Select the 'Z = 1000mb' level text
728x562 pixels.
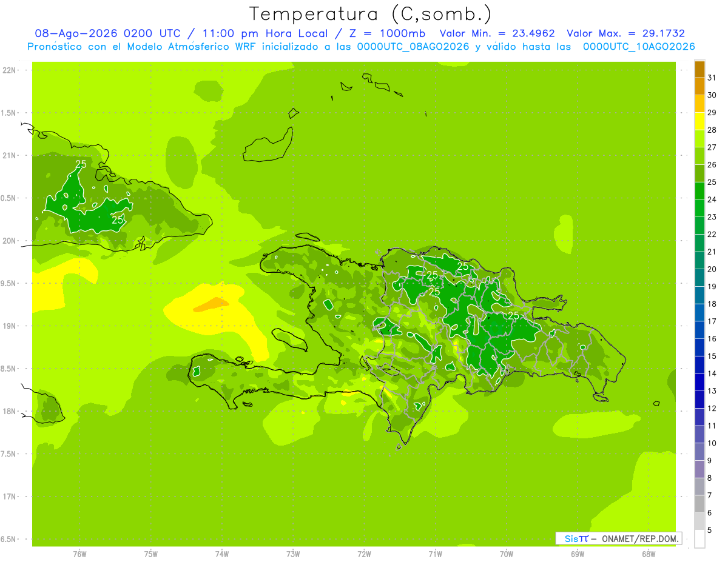pyautogui.click(x=388, y=33)
